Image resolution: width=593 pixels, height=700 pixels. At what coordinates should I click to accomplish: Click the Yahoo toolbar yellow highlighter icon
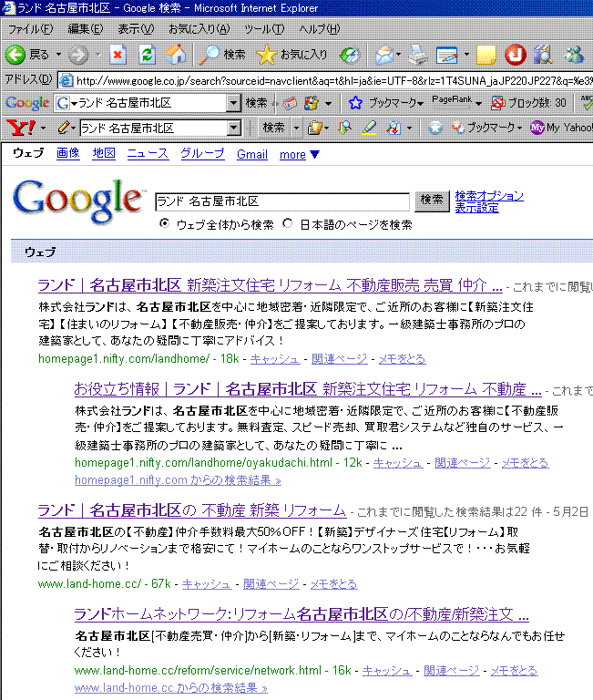tap(370, 129)
